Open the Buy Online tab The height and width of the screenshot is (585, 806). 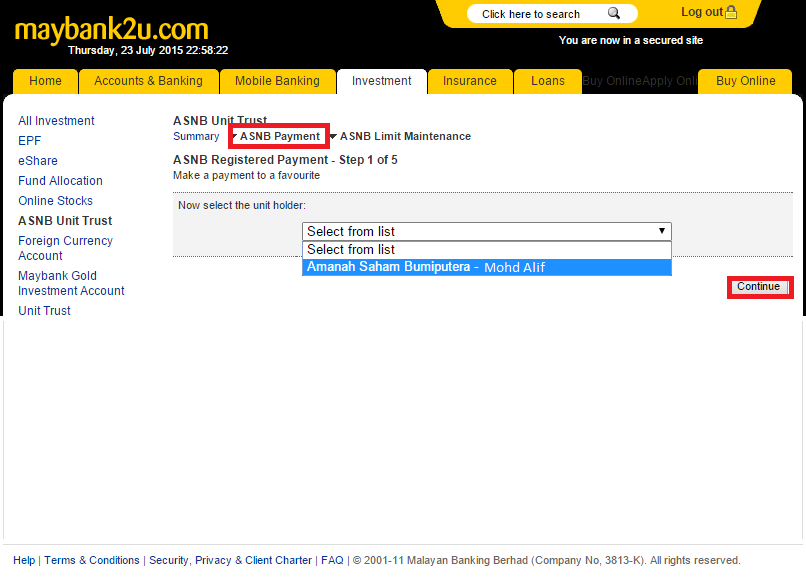pos(745,81)
